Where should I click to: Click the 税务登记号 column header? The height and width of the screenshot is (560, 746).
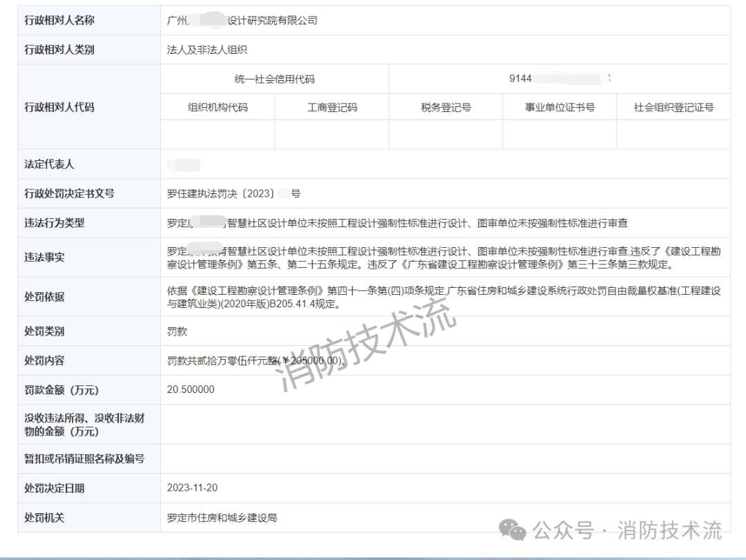coord(446,108)
